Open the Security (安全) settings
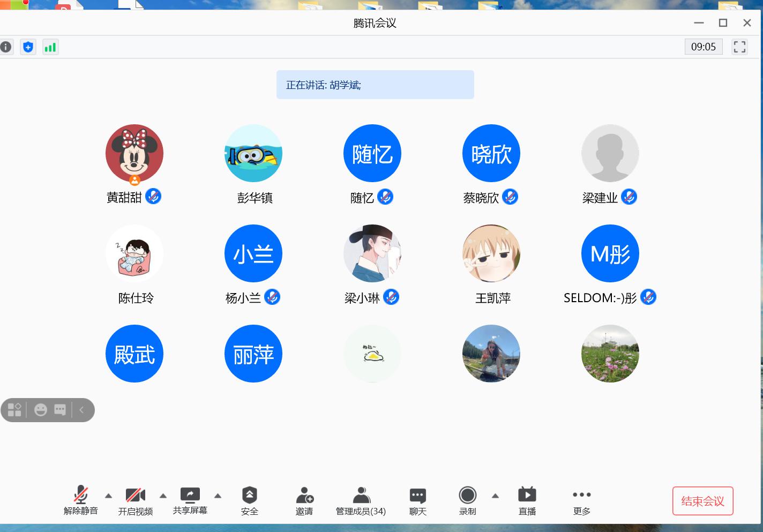 tap(250, 500)
